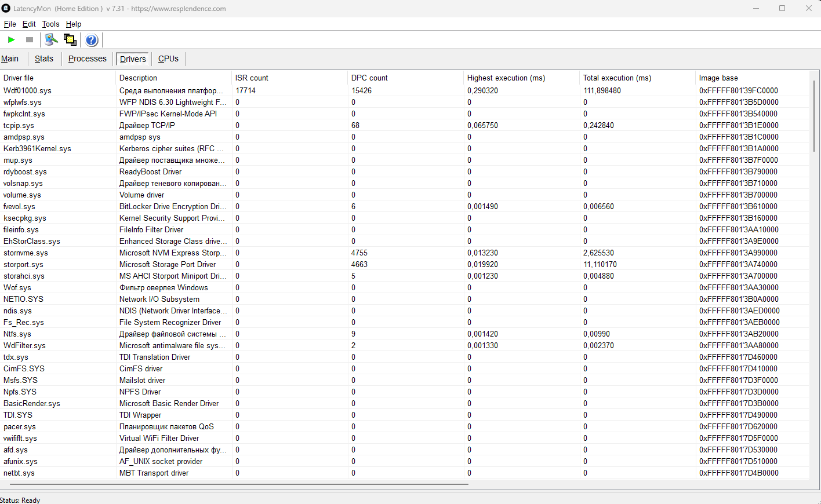
Task: Select the volsnap.sys driver row
Action: (405, 183)
